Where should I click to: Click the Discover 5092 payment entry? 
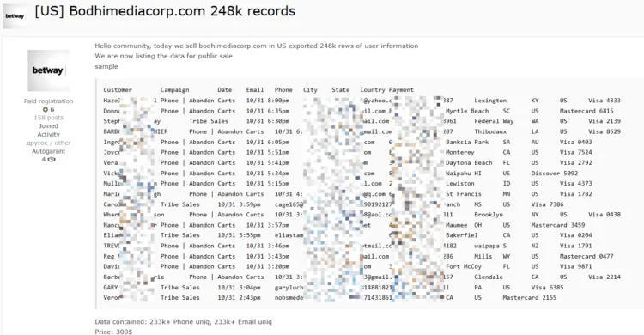click(555, 174)
